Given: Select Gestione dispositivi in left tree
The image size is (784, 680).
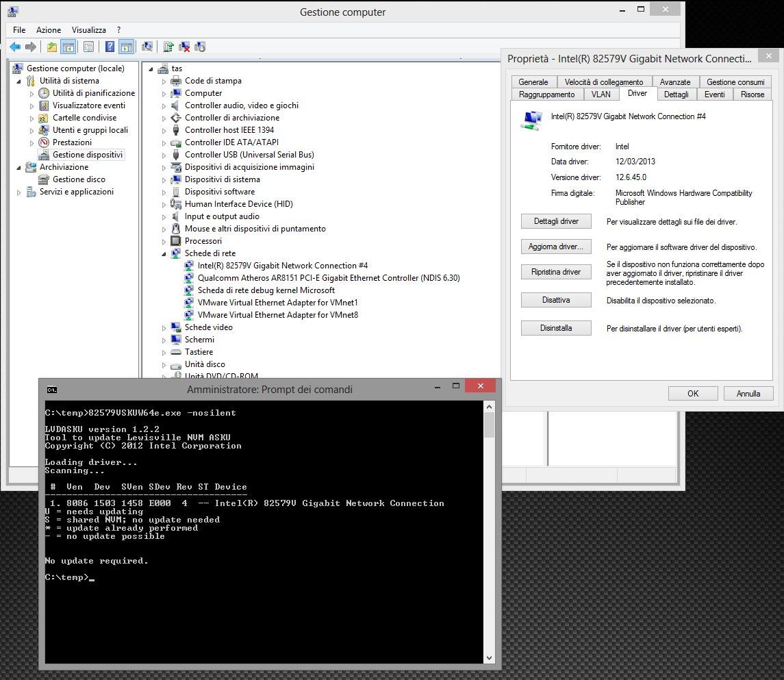Looking at the screenshot, I should pos(88,155).
